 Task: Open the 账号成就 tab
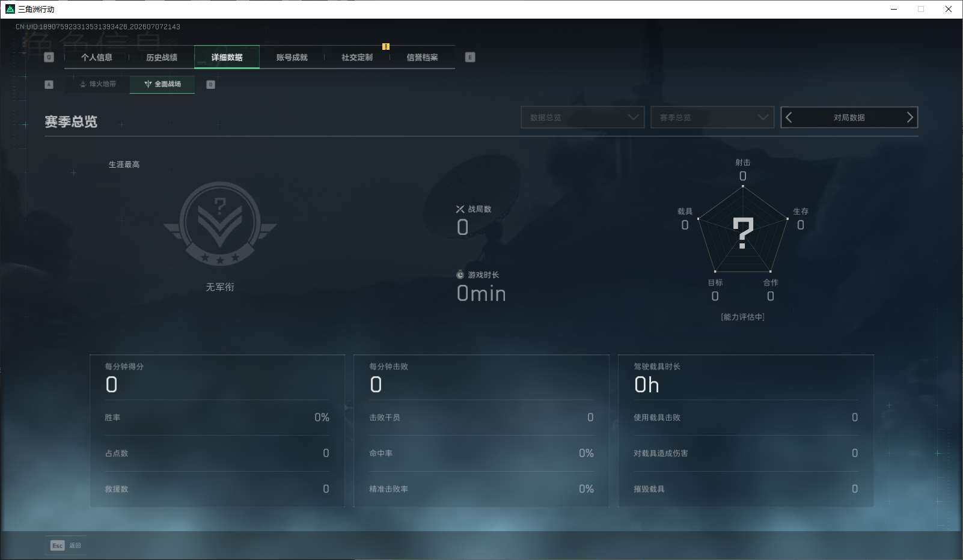[292, 57]
